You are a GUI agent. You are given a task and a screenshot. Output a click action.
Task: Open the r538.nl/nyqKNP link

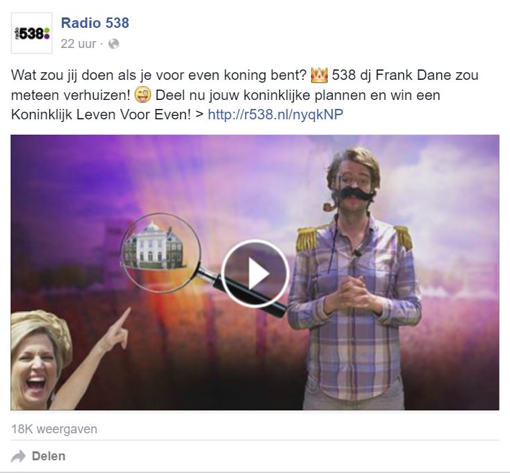(x=275, y=114)
